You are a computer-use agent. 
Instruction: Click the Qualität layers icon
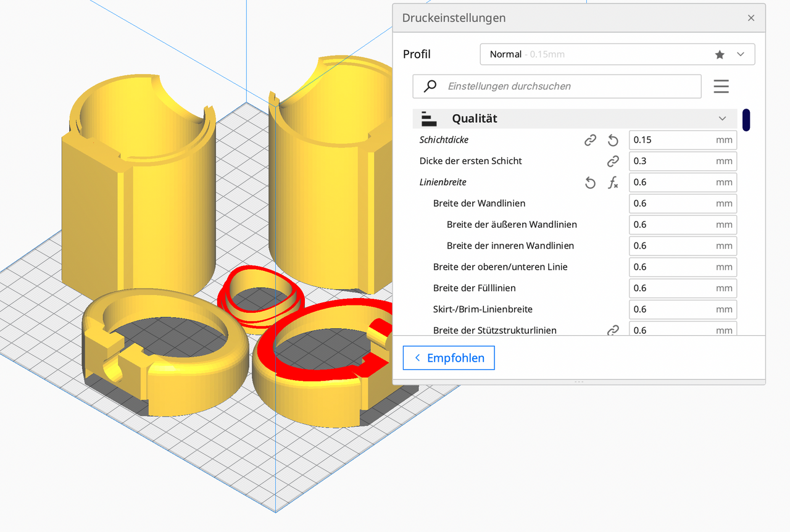tap(428, 118)
